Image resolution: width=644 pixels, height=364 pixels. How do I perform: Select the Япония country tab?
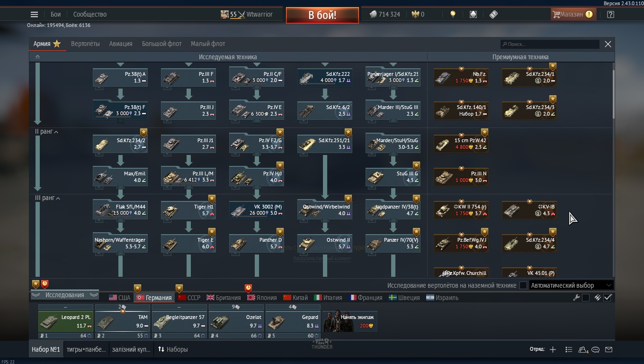(x=262, y=298)
